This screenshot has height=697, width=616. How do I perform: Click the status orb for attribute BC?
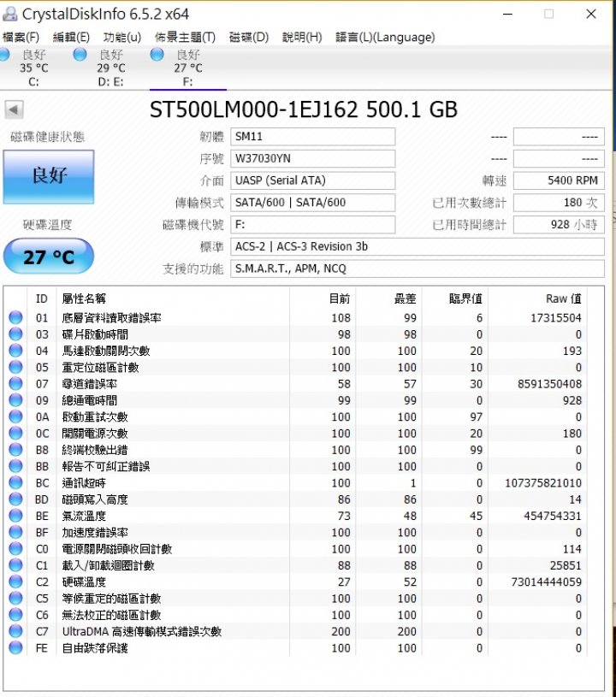pos(15,482)
